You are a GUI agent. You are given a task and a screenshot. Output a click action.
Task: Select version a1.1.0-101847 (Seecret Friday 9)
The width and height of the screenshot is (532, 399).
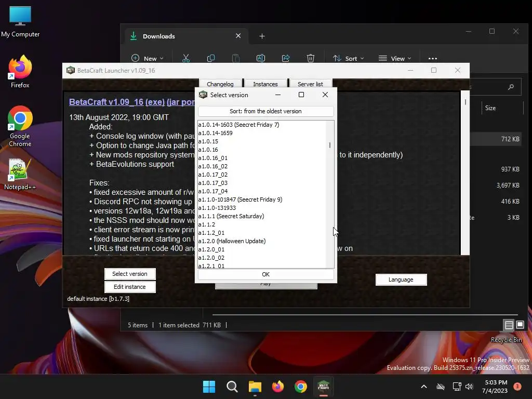262,199
